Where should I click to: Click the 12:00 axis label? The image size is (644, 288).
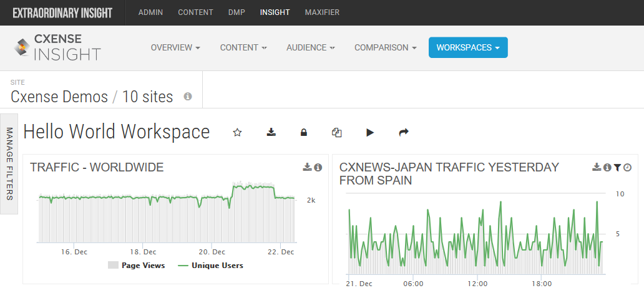tap(477, 284)
